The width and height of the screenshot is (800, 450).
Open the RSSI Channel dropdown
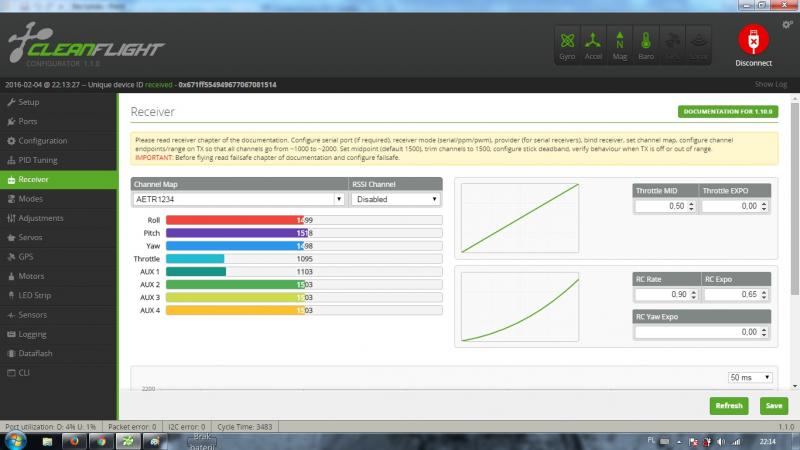point(395,199)
